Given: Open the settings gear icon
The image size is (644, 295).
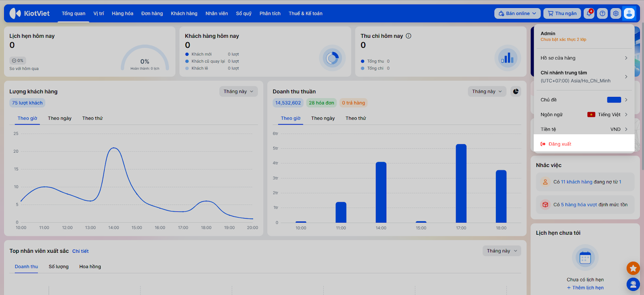Looking at the screenshot, I should pos(616,13).
